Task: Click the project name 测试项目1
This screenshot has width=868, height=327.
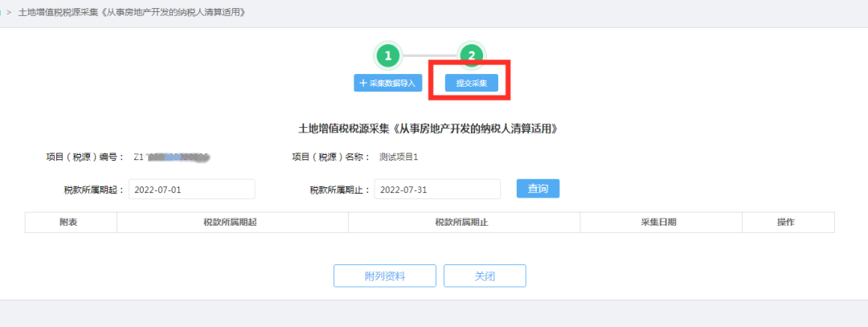Action: [399, 157]
